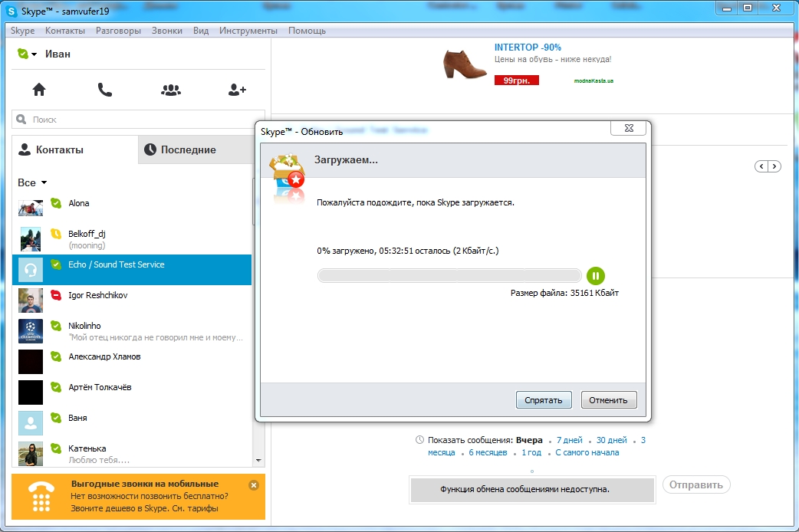This screenshot has width=799, height=532.
Task: Show messages from 7 дней
Action: click(x=569, y=440)
